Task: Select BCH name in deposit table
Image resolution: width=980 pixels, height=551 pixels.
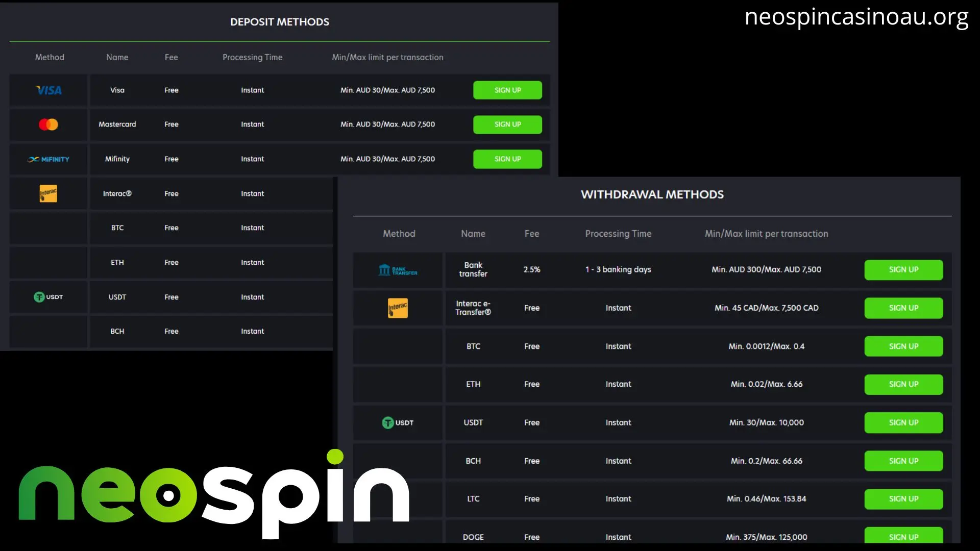Action: 117,332
